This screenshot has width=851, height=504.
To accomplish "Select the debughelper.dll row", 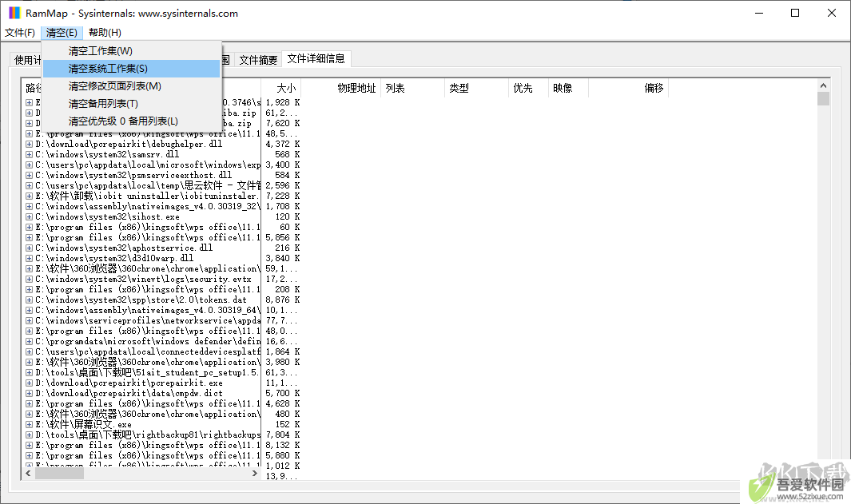I will coord(129,145).
